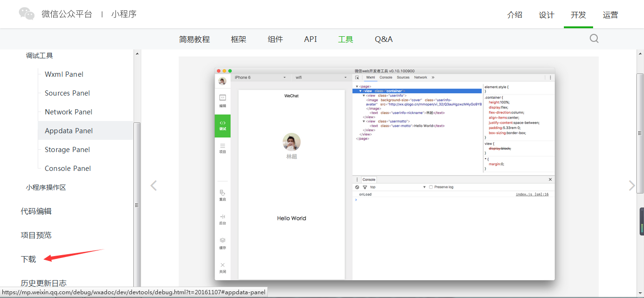This screenshot has width=644, height=298.
Task: Collapse the view usermotto node triangle
Action: [364, 121]
